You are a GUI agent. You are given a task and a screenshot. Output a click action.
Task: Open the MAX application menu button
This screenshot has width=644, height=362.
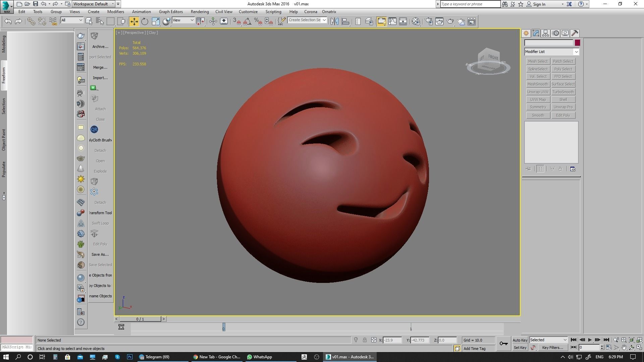click(x=7, y=7)
